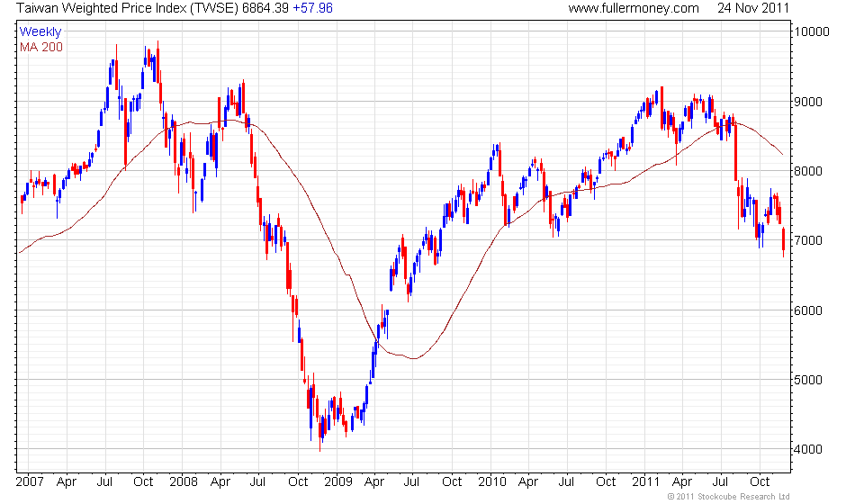Image resolution: width=864 pixels, height=504 pixels.
Task: Click the price change +57.96
Action: (312, 8)
